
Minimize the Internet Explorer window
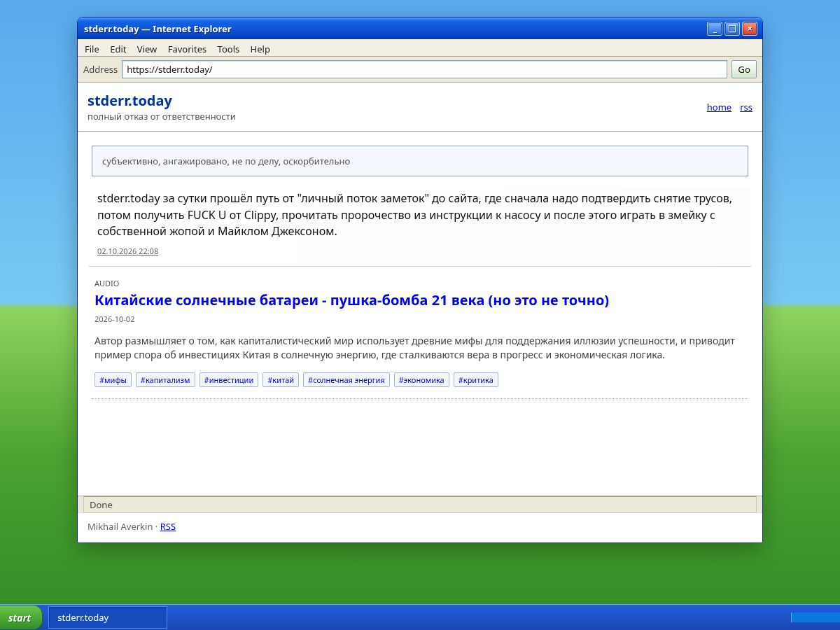tap(715, 29)
